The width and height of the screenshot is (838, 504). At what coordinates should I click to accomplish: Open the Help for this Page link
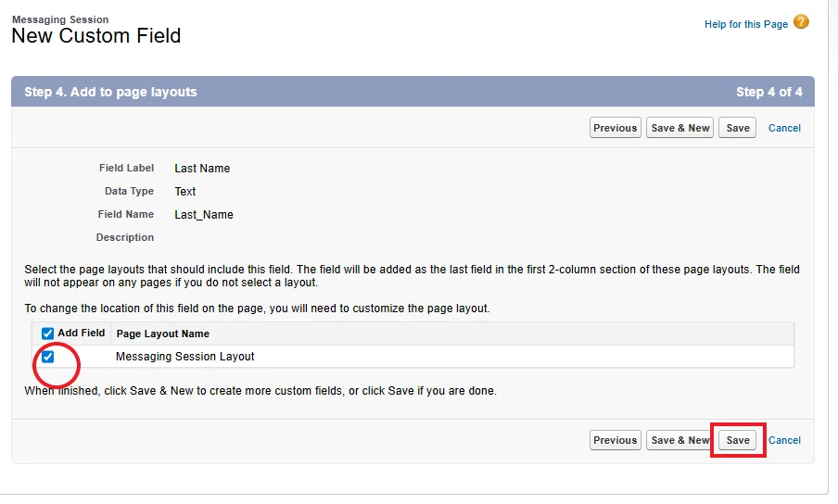pyautogui.click(x=745, y=25)
